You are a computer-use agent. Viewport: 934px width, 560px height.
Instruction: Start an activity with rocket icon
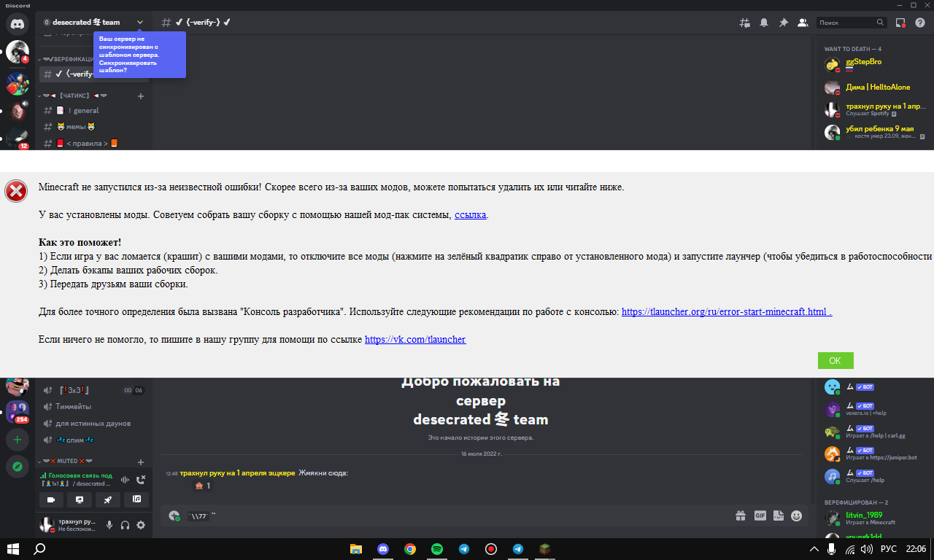(107, 499)
